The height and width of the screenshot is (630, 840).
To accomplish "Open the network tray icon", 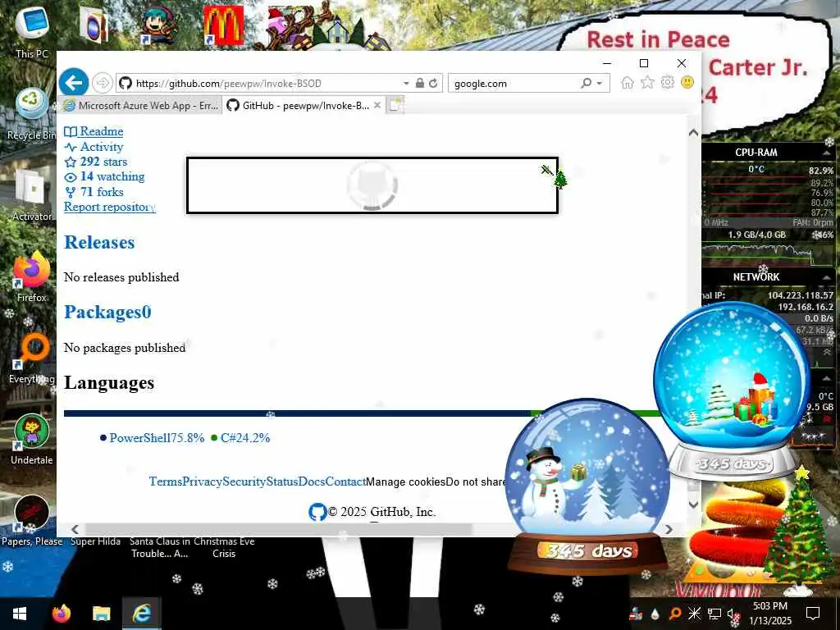I will [x=714, y=614].
